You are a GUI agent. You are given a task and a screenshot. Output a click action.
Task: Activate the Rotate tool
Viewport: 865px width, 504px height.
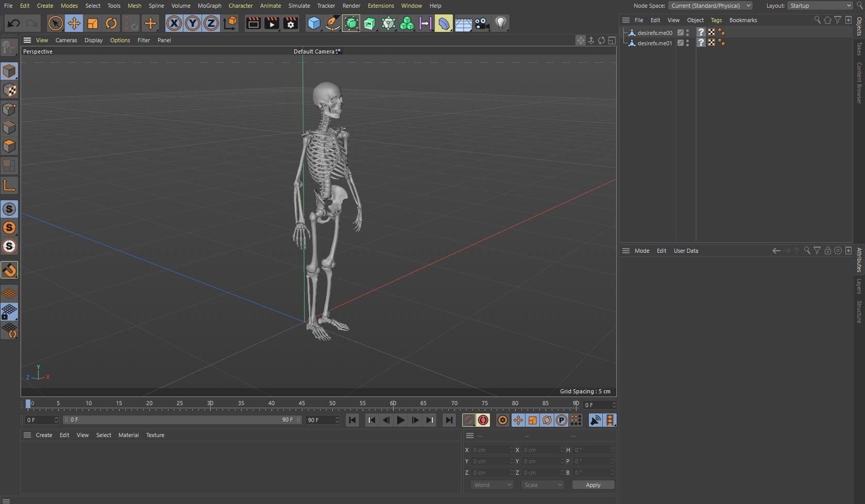(111, 23)
